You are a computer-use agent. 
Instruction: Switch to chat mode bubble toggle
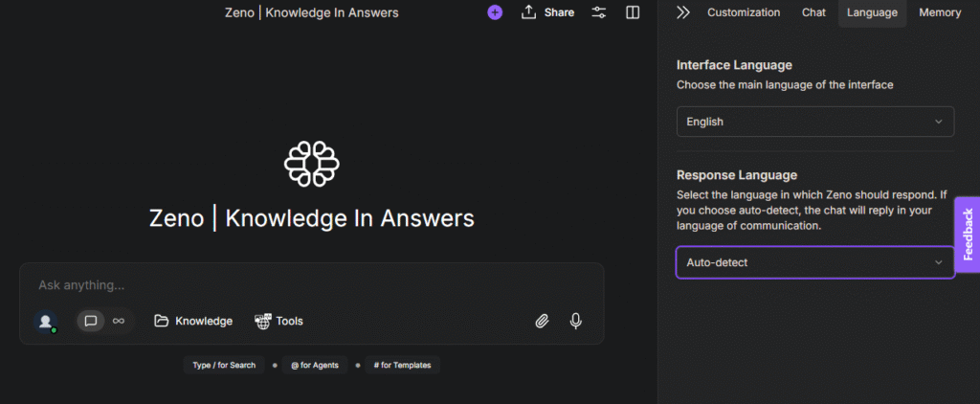click(x=91, y=321)
